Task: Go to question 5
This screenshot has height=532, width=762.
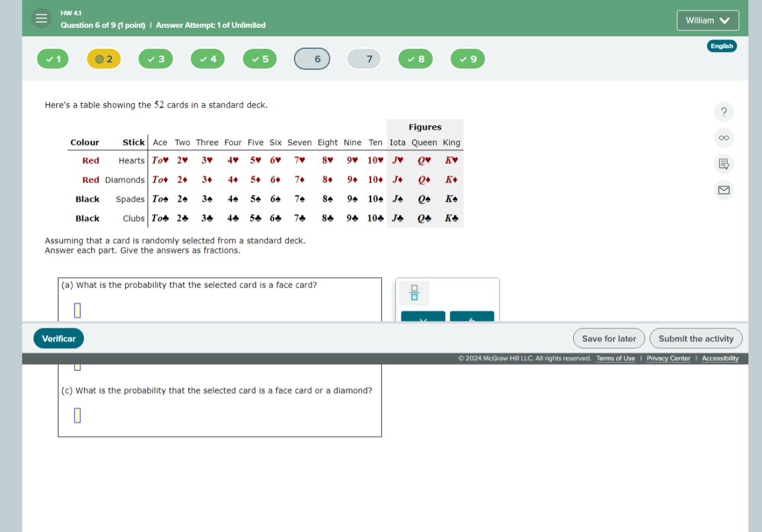Action: tap(259, 59)
